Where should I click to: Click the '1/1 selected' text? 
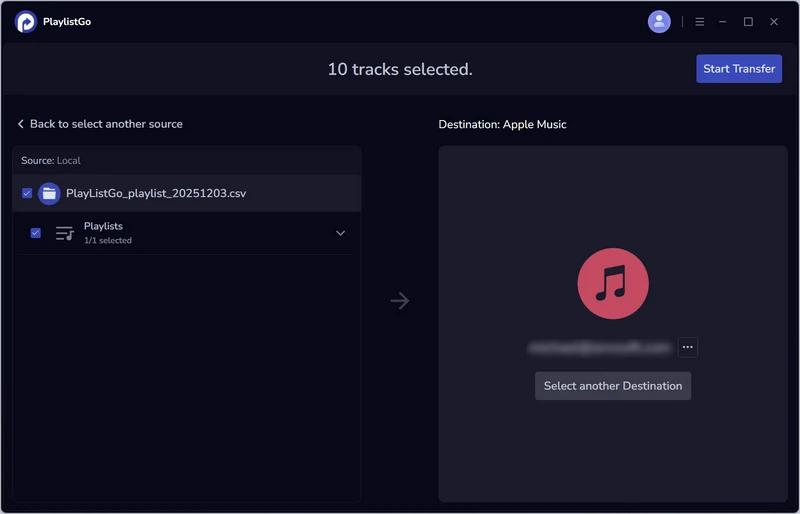click(108, 240)
